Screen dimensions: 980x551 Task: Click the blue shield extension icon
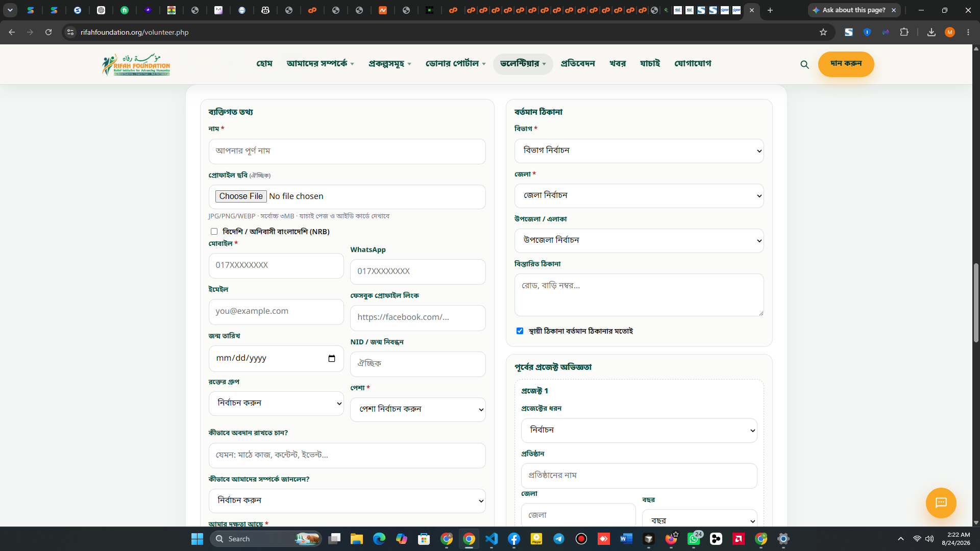(x=867, y=32)
